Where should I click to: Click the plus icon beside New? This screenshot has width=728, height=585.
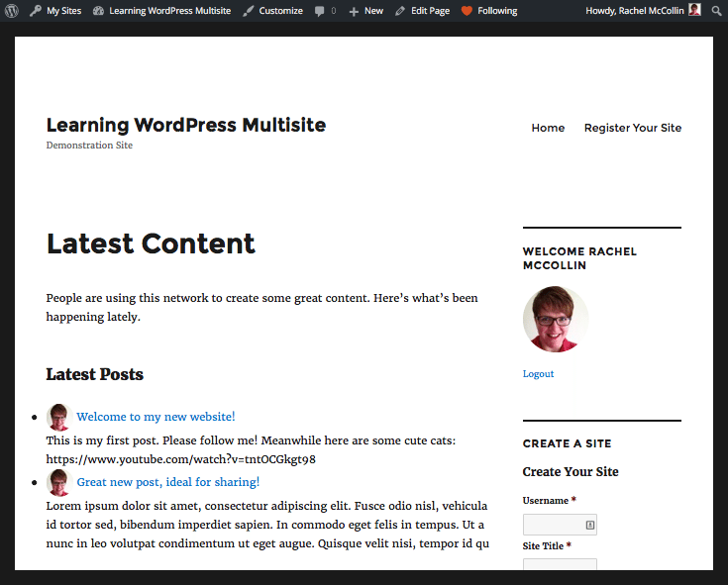click(x=354, y=11)
